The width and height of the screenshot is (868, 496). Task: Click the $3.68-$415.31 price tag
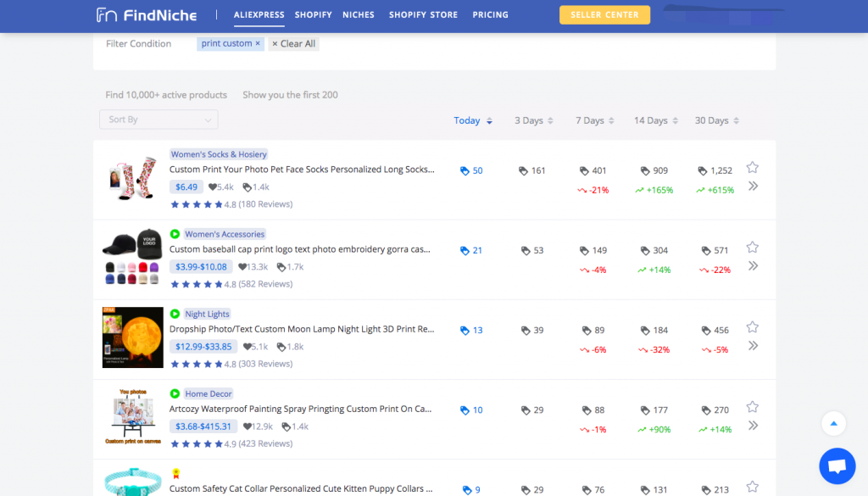click(x=203, y=426)
